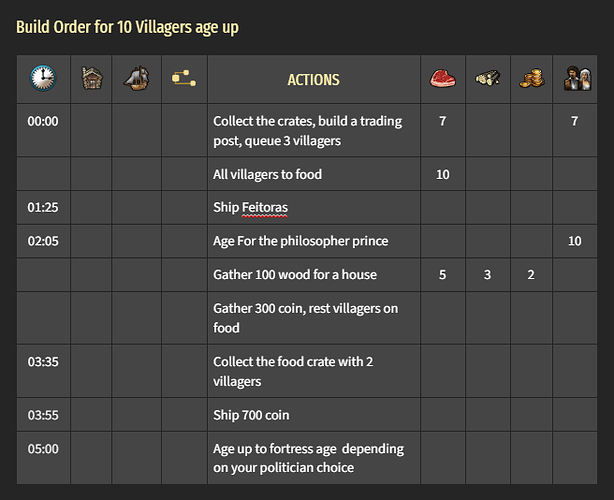Click the wood logs resource icon

tap(487, 79)
